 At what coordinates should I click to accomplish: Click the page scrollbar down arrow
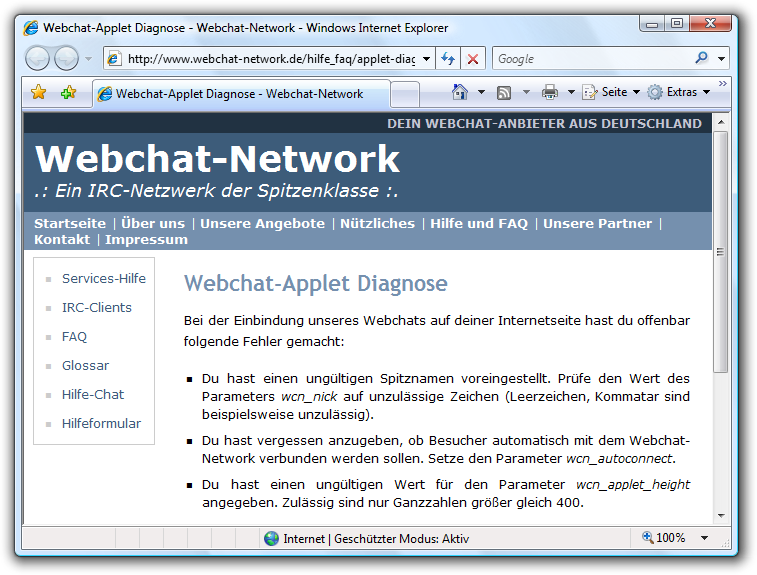tap(721, 516)
